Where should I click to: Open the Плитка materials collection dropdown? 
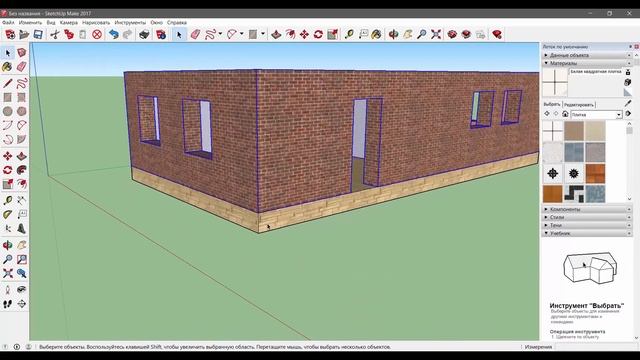point(619,115)
